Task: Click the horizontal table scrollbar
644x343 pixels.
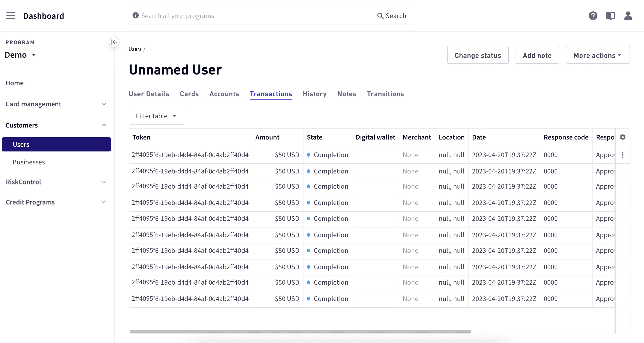Action: (x=300, y=332)
